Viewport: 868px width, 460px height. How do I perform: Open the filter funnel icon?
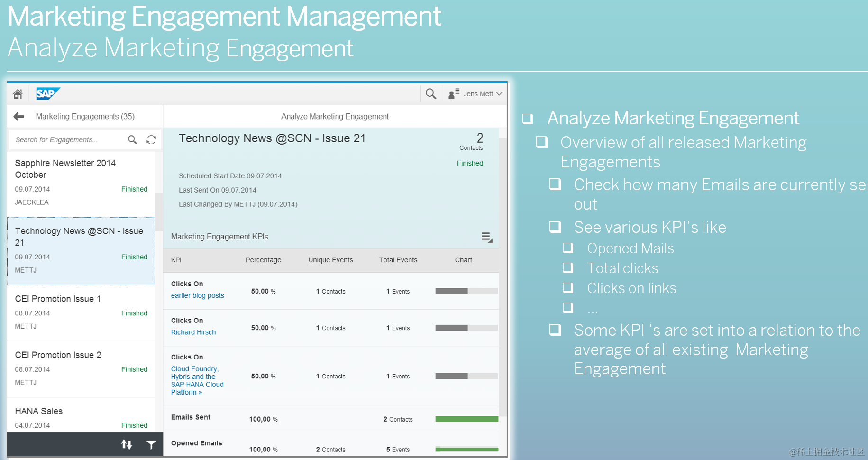click(x=151, y=444)
